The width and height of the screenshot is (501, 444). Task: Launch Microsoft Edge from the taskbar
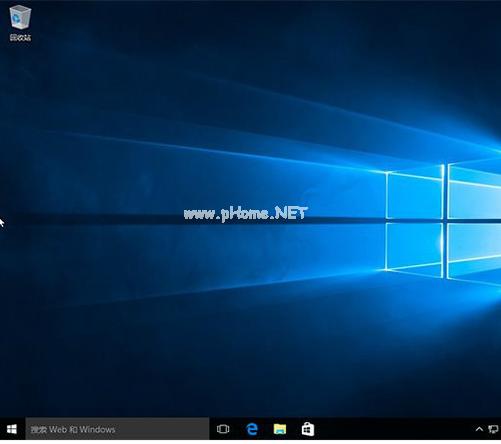(252, 429)
